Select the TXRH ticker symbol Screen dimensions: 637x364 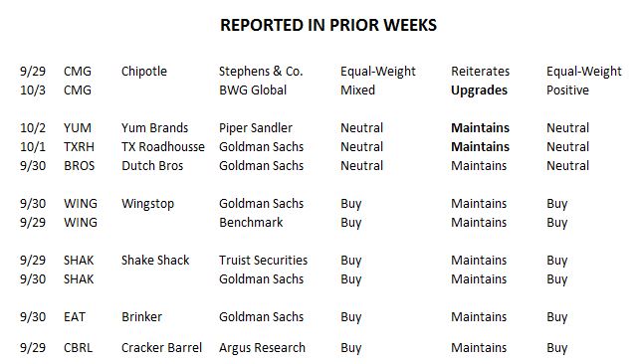tap(79, 147)
